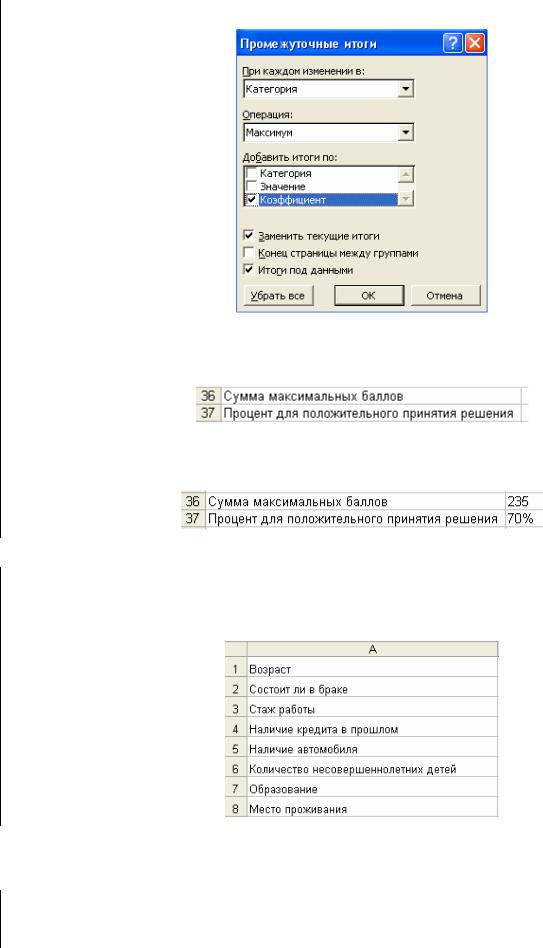Select the Образование cell

tap(372, 789)
